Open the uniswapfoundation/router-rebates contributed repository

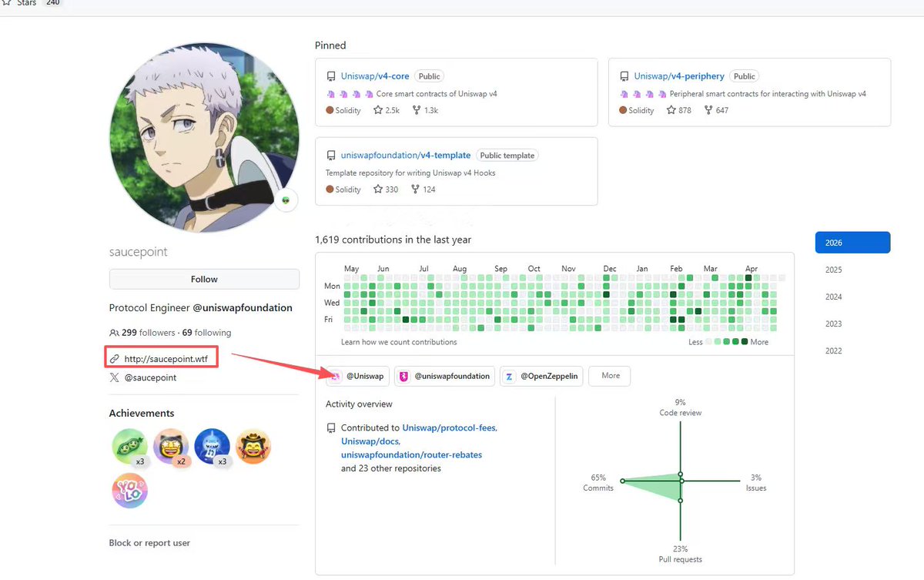coord(411,454)
